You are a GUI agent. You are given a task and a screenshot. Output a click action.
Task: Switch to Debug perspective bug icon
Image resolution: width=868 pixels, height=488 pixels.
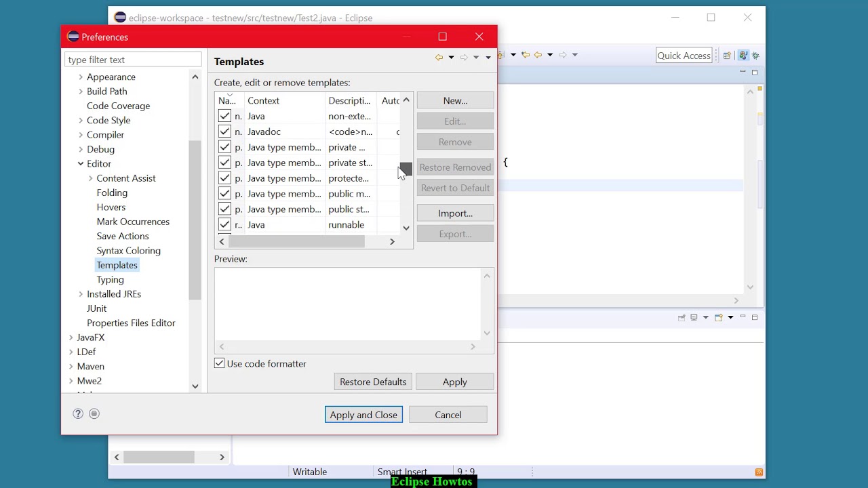(x=755, y=56)
